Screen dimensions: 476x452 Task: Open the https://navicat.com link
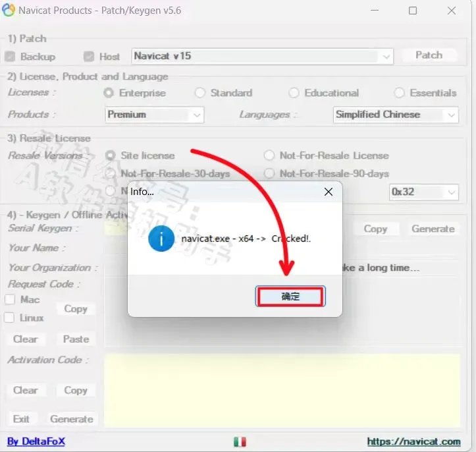(x=413, y=441)
